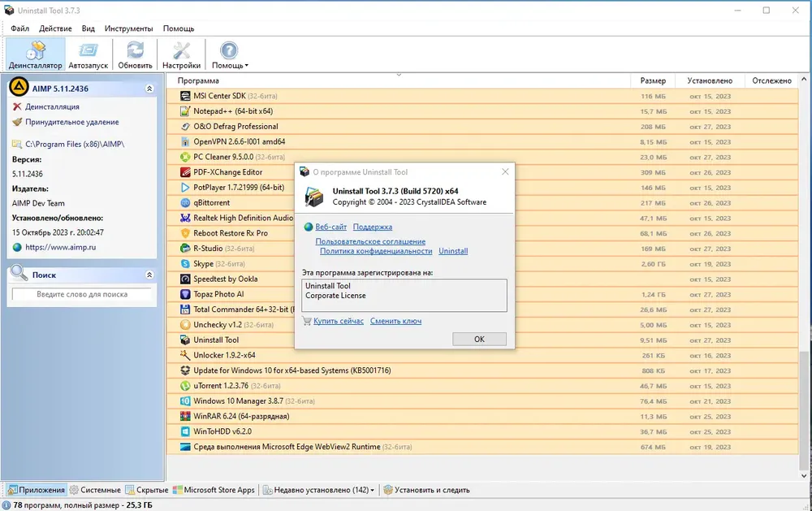Select the Notepad++ program icon

(185, 111)
